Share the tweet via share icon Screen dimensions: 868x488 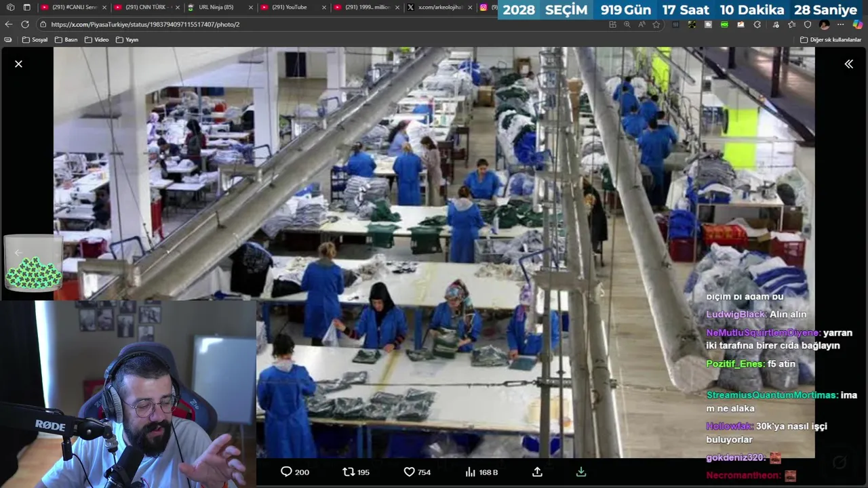[x=537, y=472]
